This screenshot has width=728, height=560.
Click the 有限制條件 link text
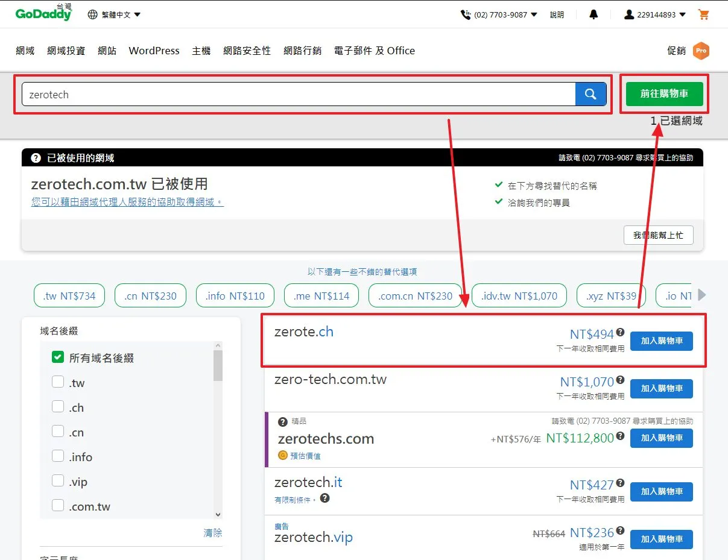(x=294, y=500)
